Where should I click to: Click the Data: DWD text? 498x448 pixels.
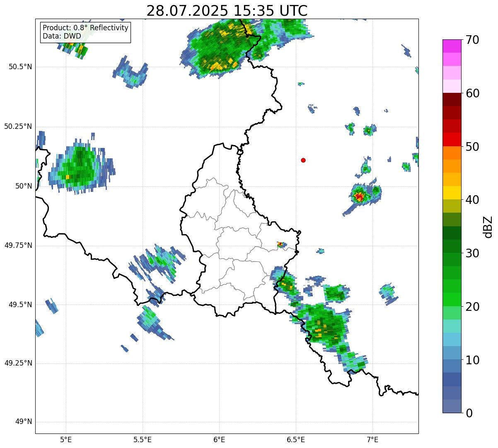pos(62,36)
